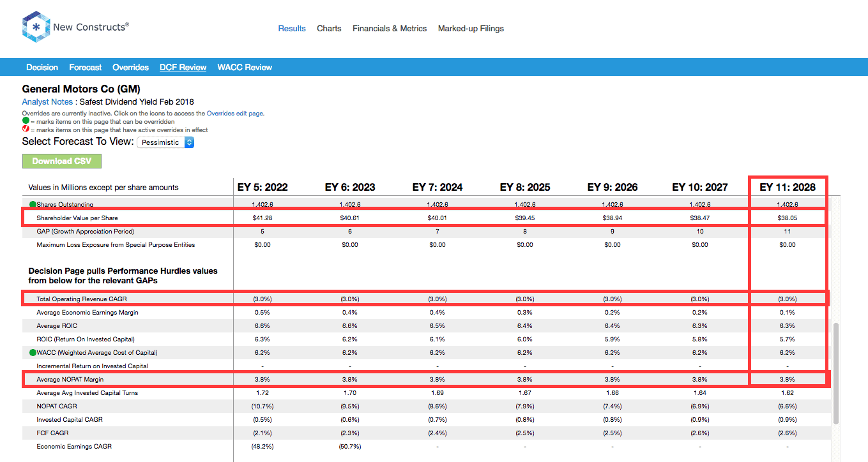
Task: Open the Results top navigation tab
Action: click(x=292, y=29)
